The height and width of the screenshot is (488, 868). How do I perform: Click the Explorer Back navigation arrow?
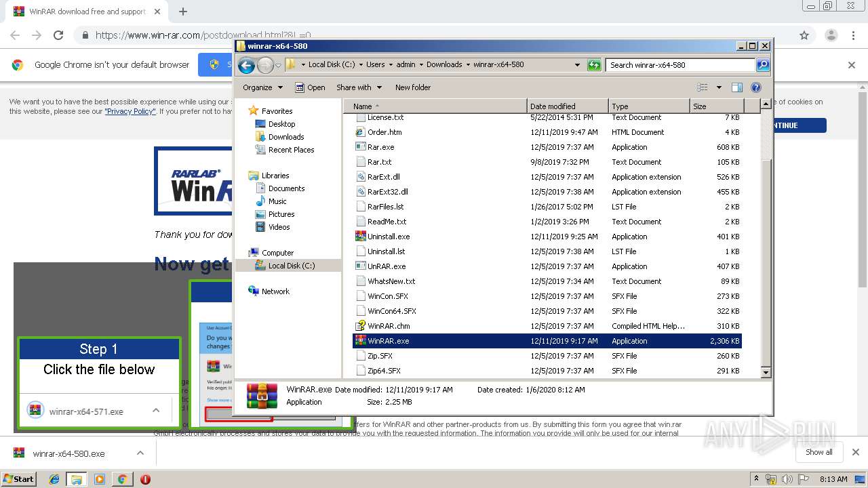coord(247,65)
